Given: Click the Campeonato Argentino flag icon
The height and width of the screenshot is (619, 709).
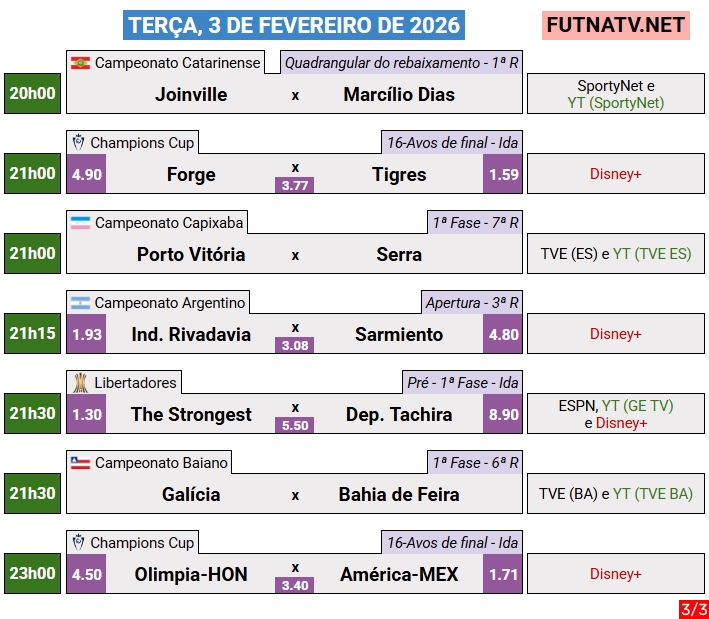Looking at the screenshot, I should (80, 303).
